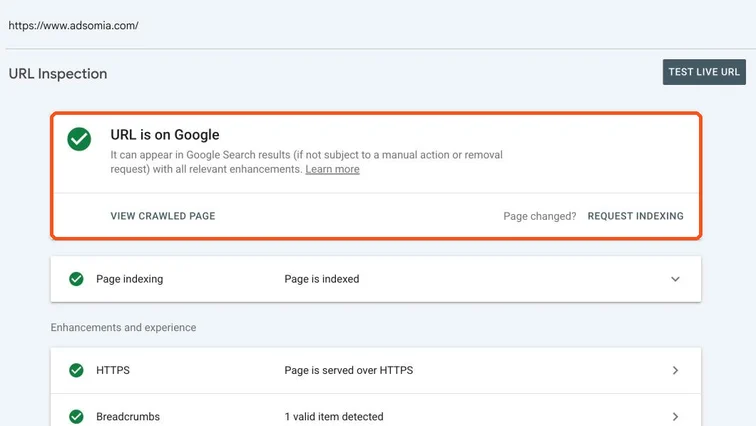This screenshot has width=756, height=426.
Task: Click the URL Inspection heading
Action: [x=58, y=74]
